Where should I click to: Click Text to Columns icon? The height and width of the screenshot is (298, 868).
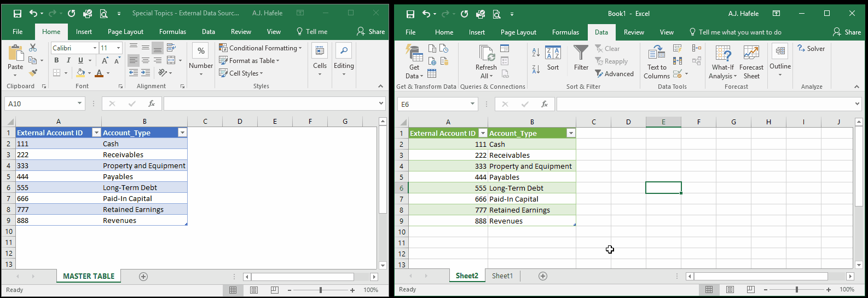point(657,61)
